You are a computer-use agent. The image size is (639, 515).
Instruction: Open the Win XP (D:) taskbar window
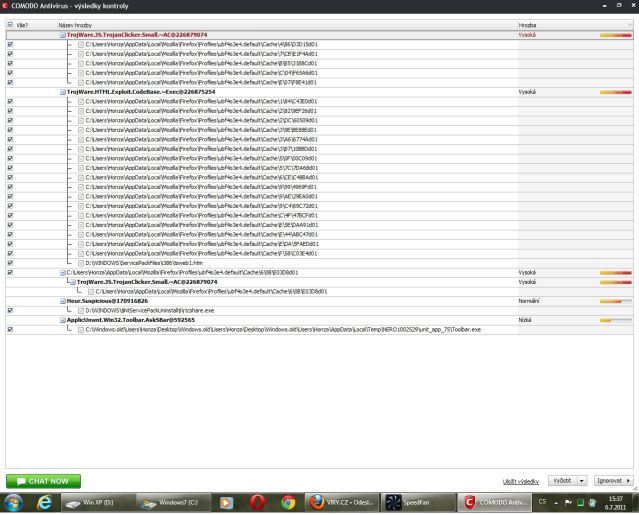98,503
